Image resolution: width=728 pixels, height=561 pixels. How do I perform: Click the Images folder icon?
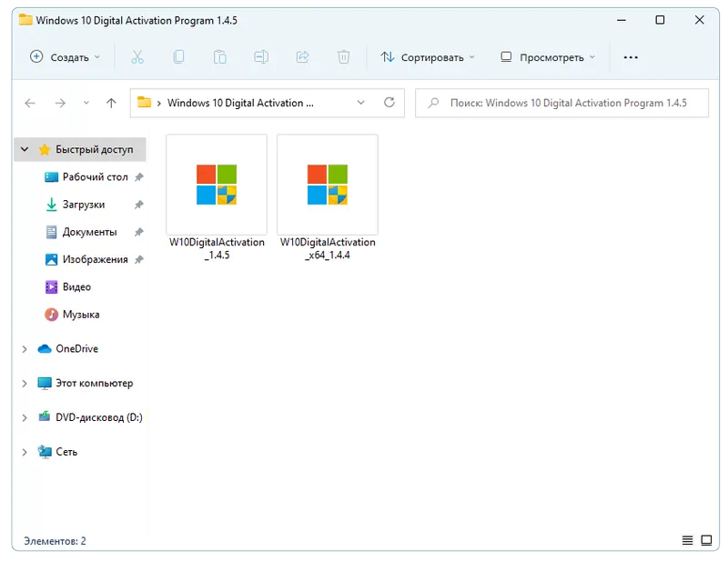point(51,259)
